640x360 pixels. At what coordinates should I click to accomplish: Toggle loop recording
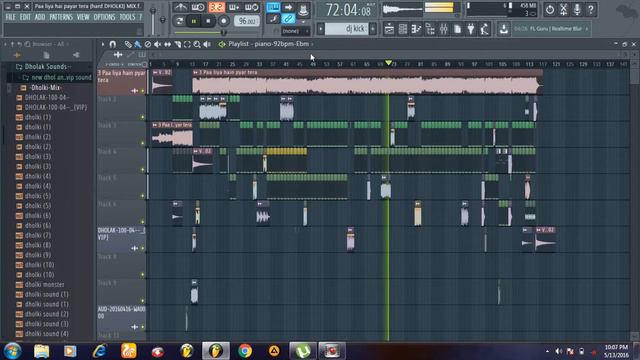[251, 7]
